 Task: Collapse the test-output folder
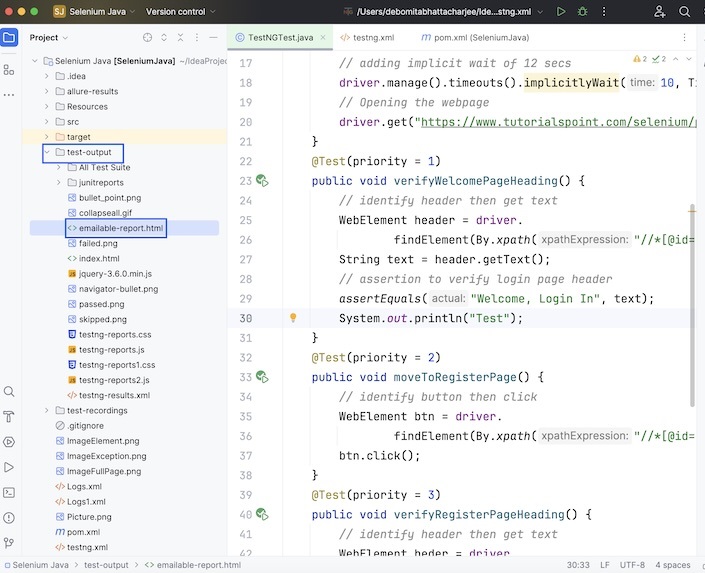(x=46, y=152)
